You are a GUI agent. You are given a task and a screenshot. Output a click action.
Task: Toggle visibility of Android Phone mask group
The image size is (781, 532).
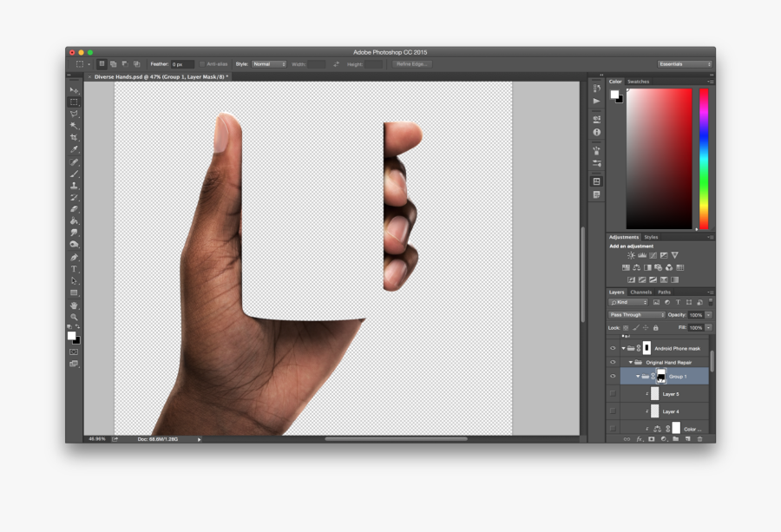click(x=612, y=346)
